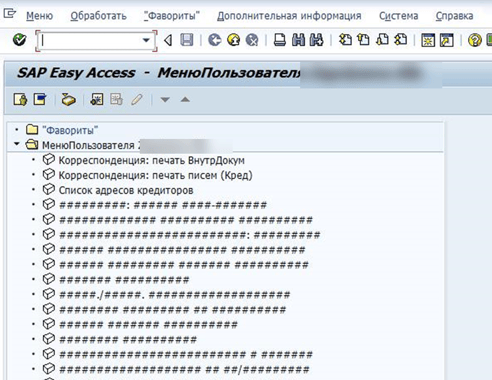The image size is (492, 380).
Task: Click the SAP Business Workplace icon
Action: click(68, 99)
